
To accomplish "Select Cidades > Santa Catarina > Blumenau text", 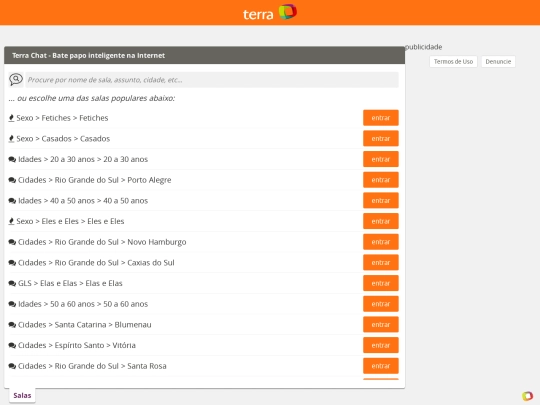I will click(85, 325).
